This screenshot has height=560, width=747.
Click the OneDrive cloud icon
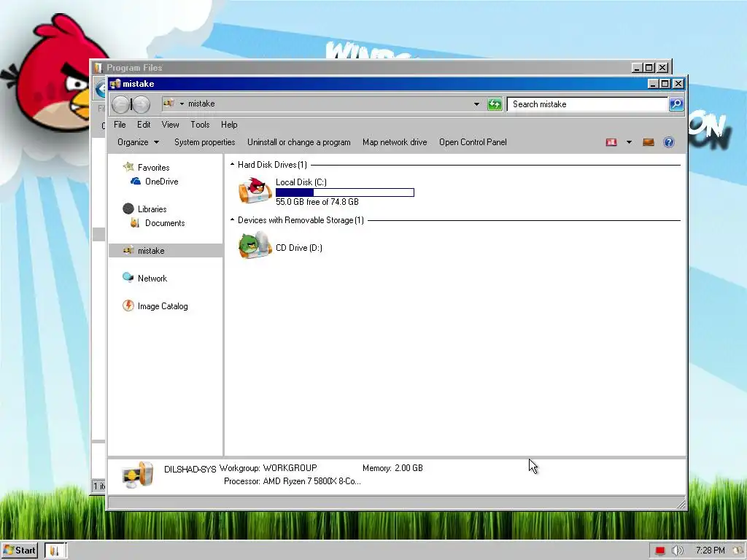(135, 181)
